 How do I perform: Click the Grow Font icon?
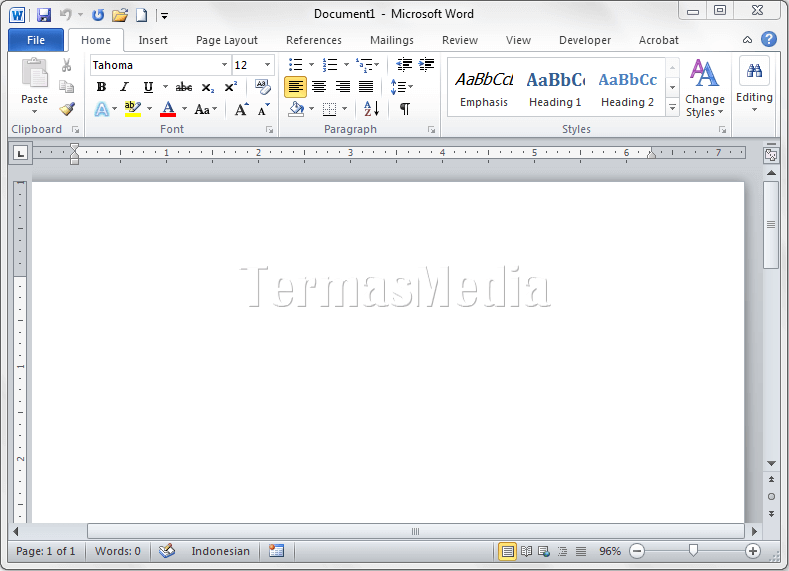[x=242, y=109]
